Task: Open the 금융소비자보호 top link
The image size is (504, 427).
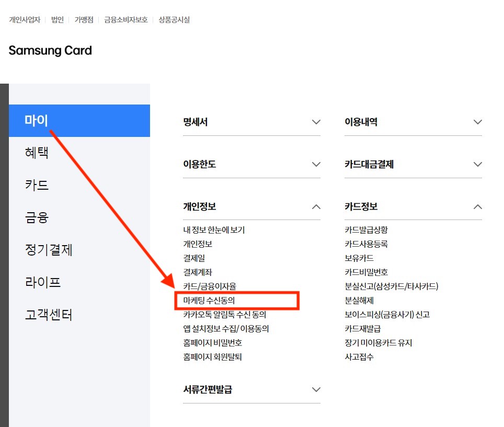Action: pos(126,20)
